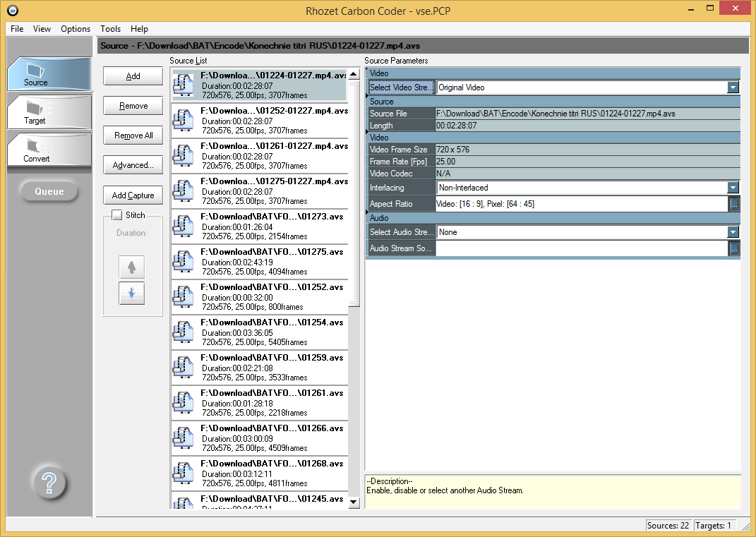Click icon of 01252-01227.mp4.avs source

click(184, 121)
